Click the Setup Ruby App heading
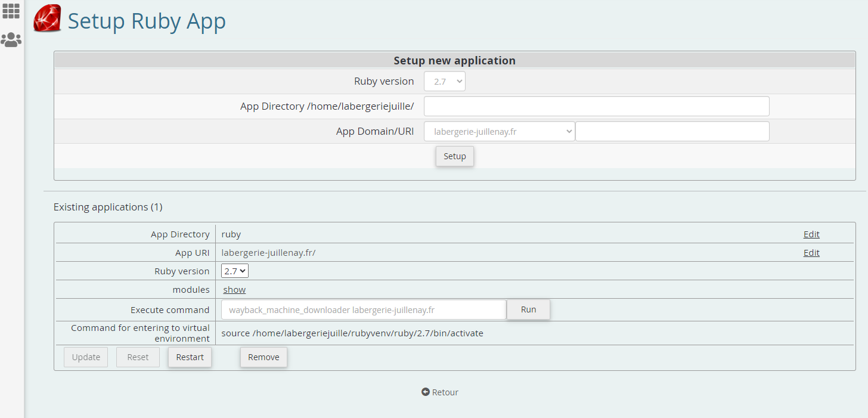The image size is (868, 418). point(147,21)
